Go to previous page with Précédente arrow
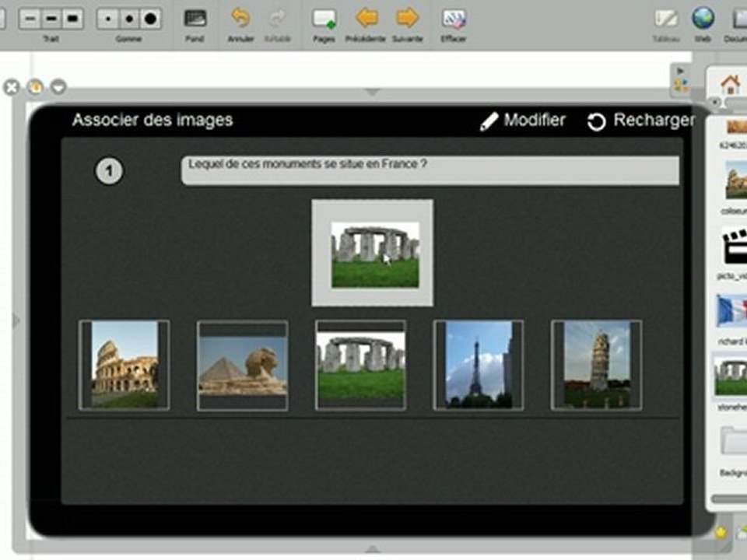Viewport: 747px width, 560px height. click(x=366, y=18)
